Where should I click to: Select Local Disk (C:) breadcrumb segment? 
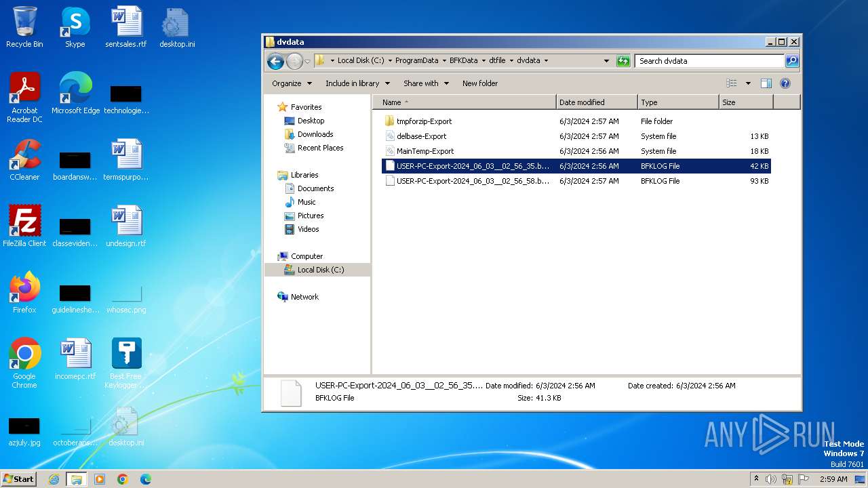click(361, 60)
